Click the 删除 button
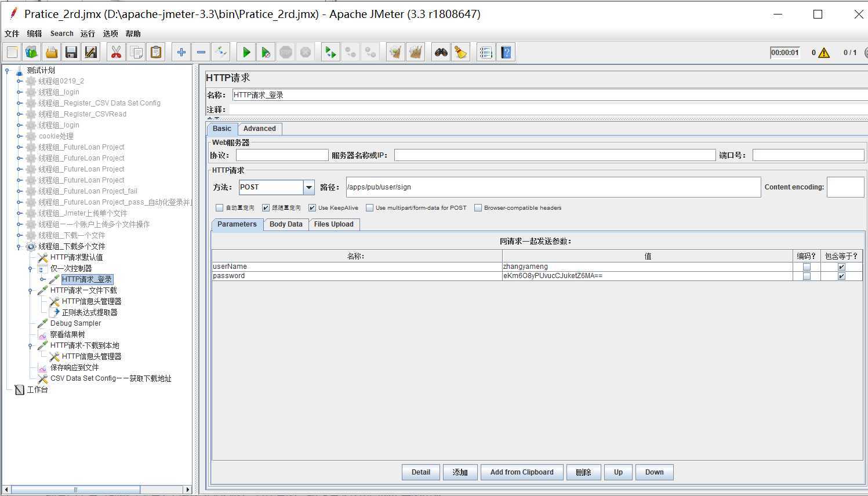868x496 pixels. 583,472
